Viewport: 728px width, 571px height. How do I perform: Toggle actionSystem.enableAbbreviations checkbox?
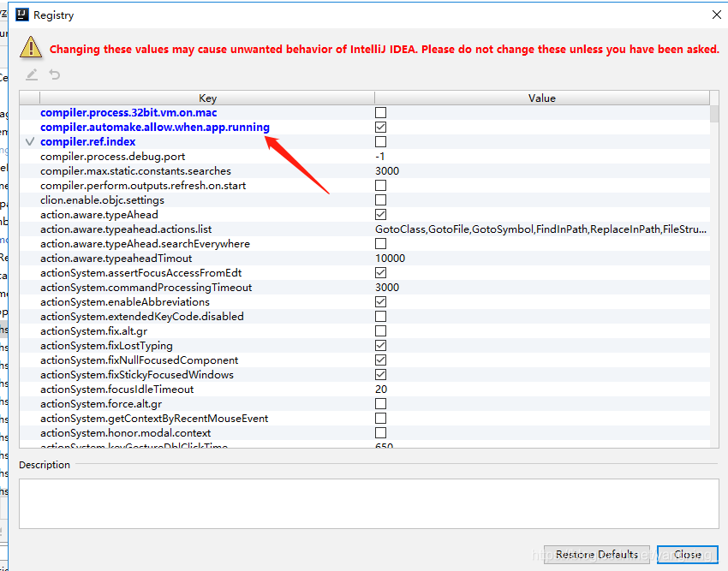click(381, 301)
